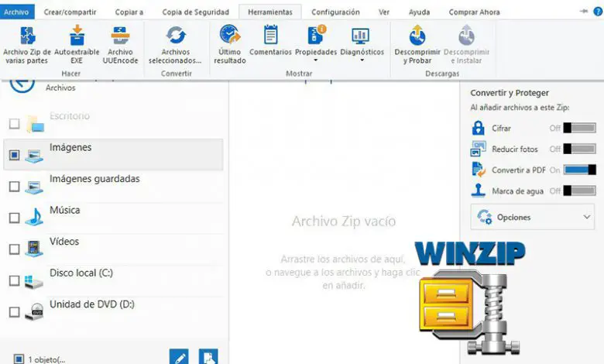
Task: Click the Vídeos label
Action: point(64,241)
